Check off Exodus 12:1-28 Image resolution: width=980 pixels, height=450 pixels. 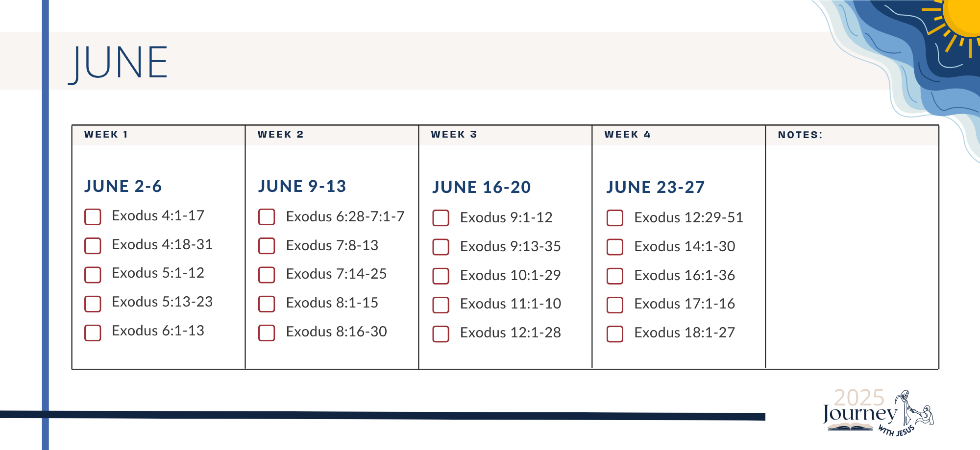click(441, 333)
